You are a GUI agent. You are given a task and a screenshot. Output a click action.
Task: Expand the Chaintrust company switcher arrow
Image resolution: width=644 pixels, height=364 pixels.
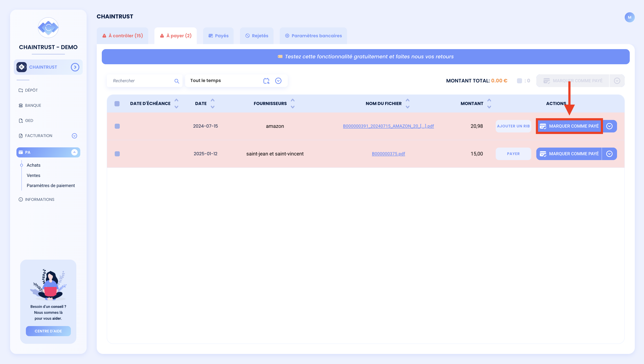pyautogui.click(x=75, y=67)
